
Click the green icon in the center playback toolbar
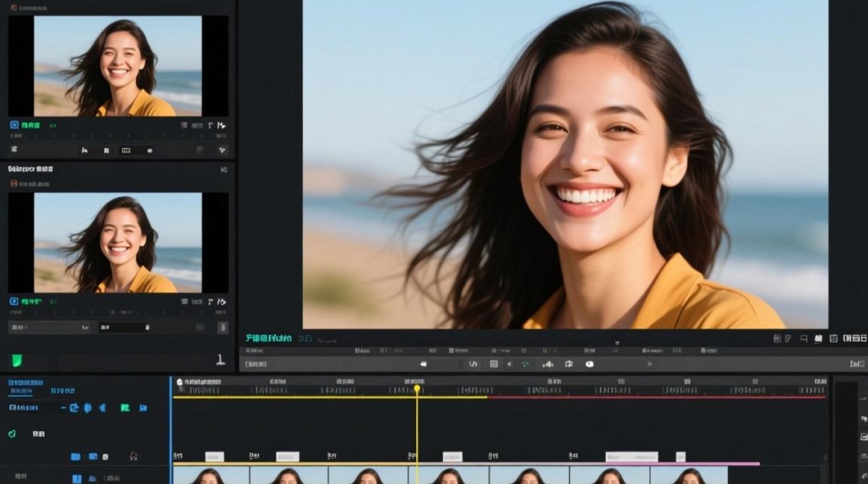point(525,364)
